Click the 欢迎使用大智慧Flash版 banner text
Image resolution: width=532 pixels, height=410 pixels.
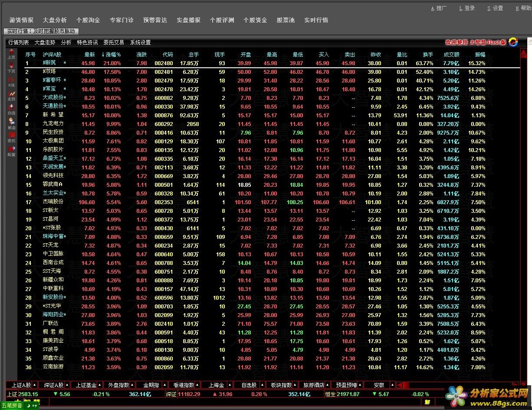pos(476,42)
